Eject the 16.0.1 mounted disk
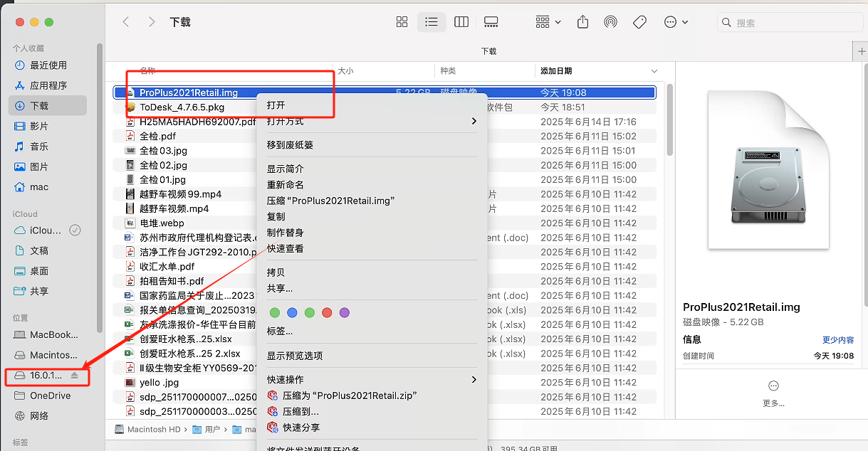Image resolution: width=868 pixels, height=451 pixels. pos(75,375)
